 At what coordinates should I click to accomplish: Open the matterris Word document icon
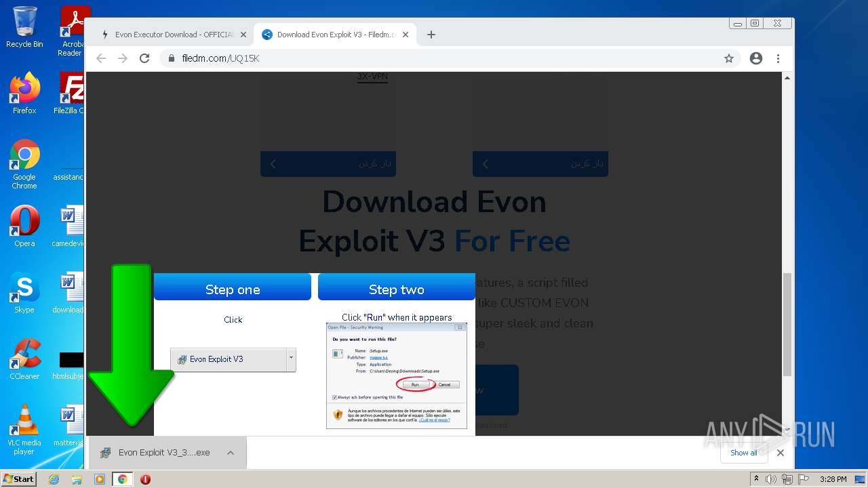(x=69, y=426)
